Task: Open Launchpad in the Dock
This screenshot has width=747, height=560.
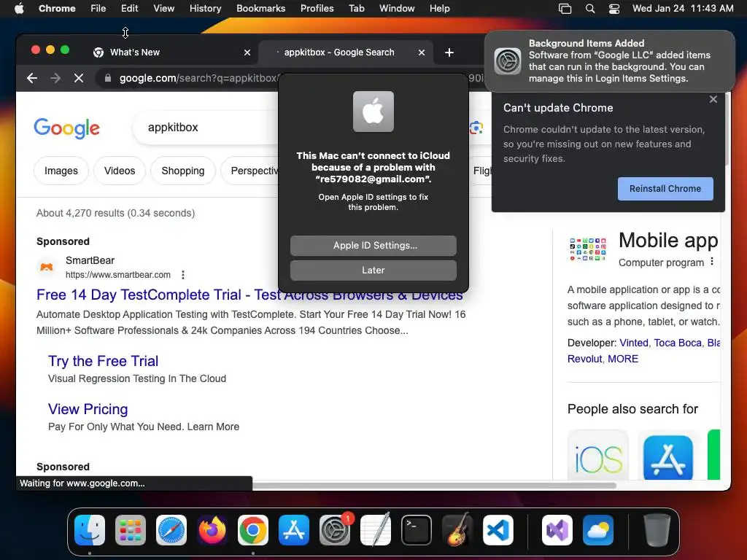Action: tap(131, 530)
